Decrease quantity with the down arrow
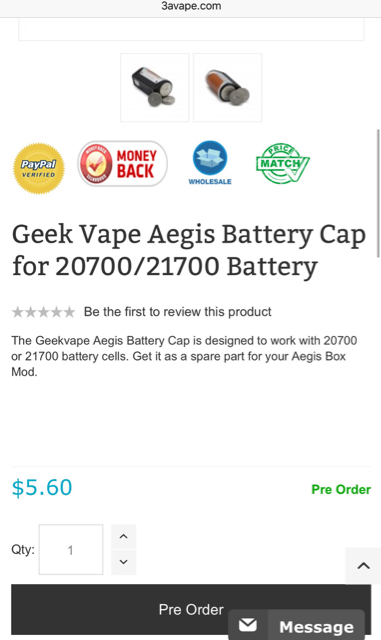This screenshot has height=640, width=381. [x=123, y=562]
